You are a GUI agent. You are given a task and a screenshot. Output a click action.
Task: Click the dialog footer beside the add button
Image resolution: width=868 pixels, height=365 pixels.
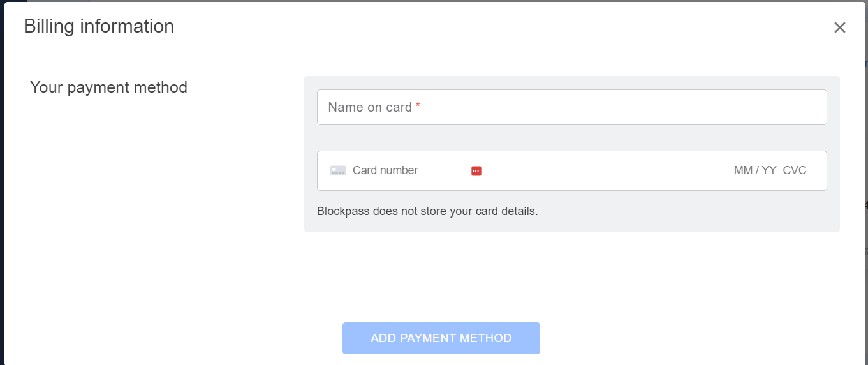coord(702,338)
